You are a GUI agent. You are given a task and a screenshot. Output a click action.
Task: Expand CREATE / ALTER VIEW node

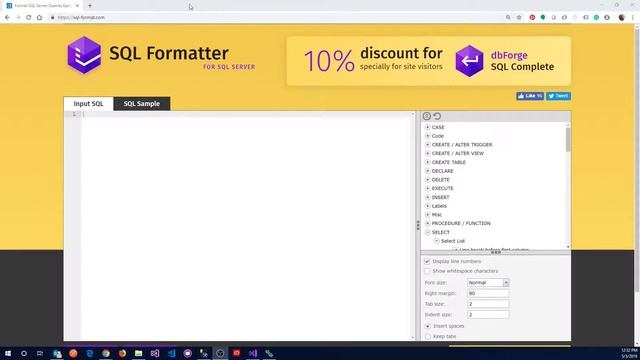[x=427, y=153]
